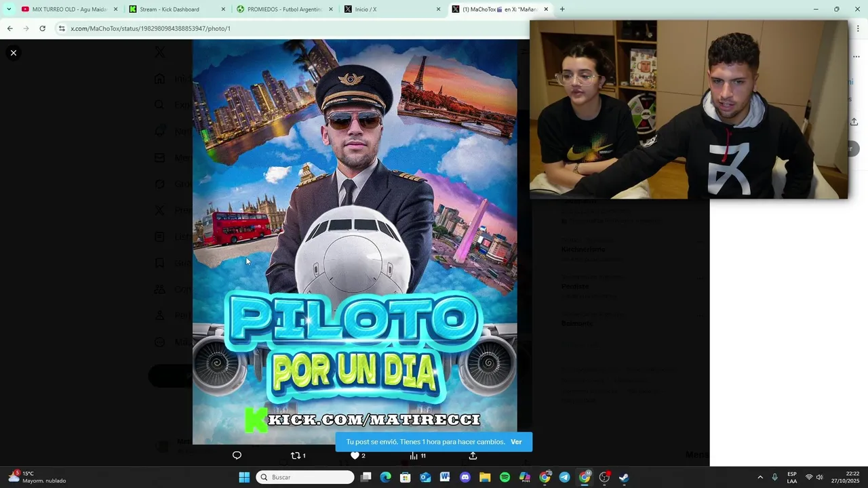Viewport: 868px width, 488px height.
Task: Open a new browser tab with plus button
Action: coord(562,9)
